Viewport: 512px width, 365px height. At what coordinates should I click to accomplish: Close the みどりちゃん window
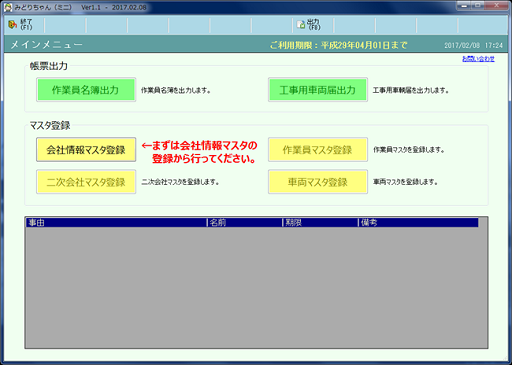tap(496, 6)
